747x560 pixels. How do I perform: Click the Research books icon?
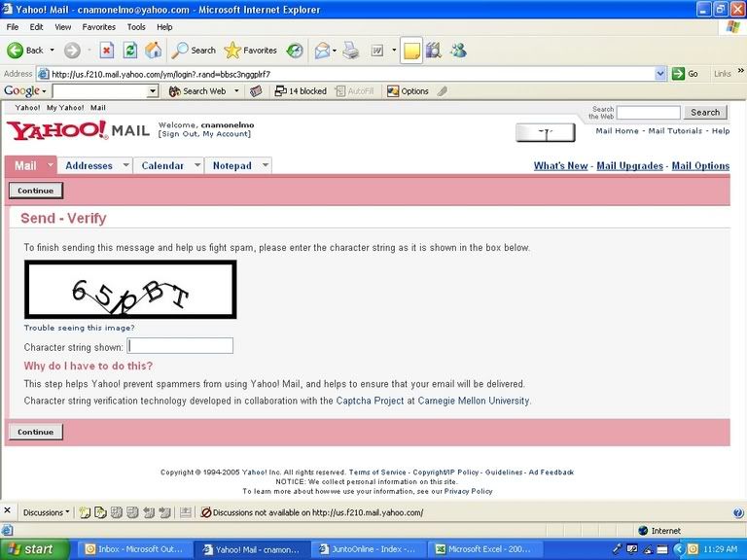pyautogui.click(x=434, y=50)
